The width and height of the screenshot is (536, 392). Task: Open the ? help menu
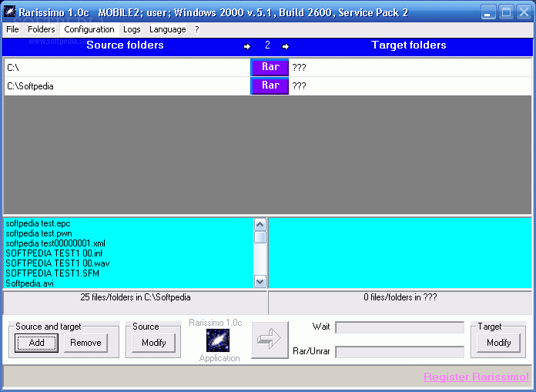197,29
